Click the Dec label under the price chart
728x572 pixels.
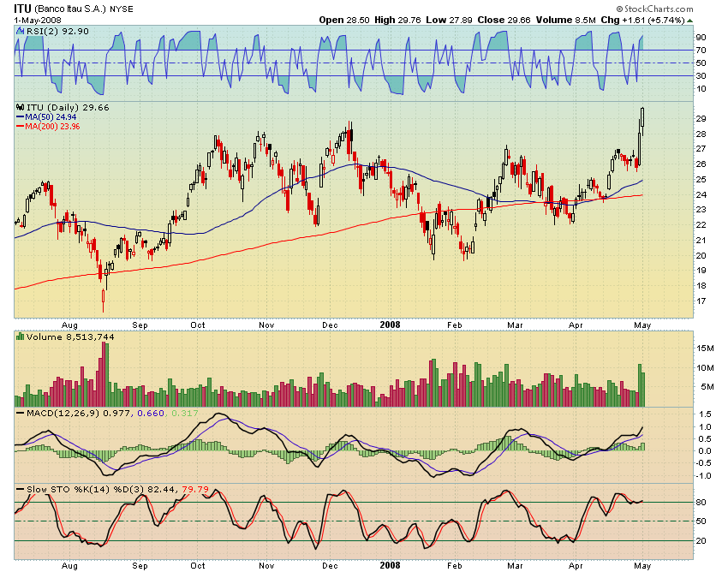pyautogui.click(x=330, y=325)
